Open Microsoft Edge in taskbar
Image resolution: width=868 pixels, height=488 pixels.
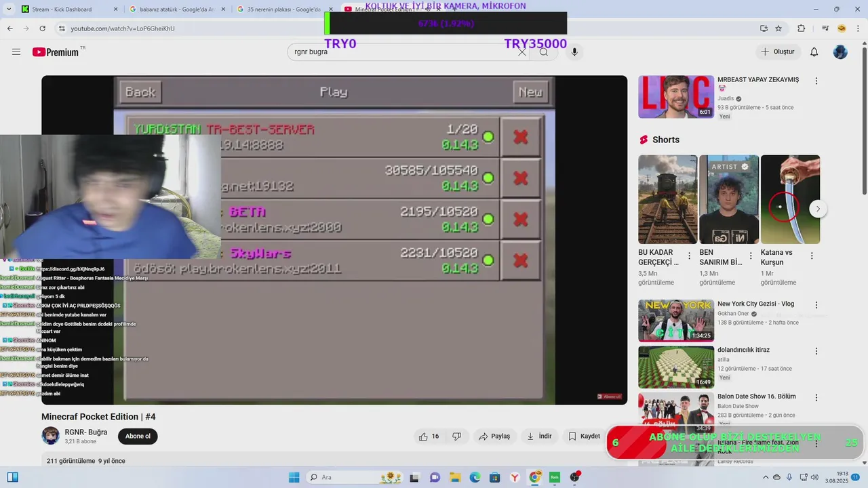pyautogui.click(x=475, y=477)
